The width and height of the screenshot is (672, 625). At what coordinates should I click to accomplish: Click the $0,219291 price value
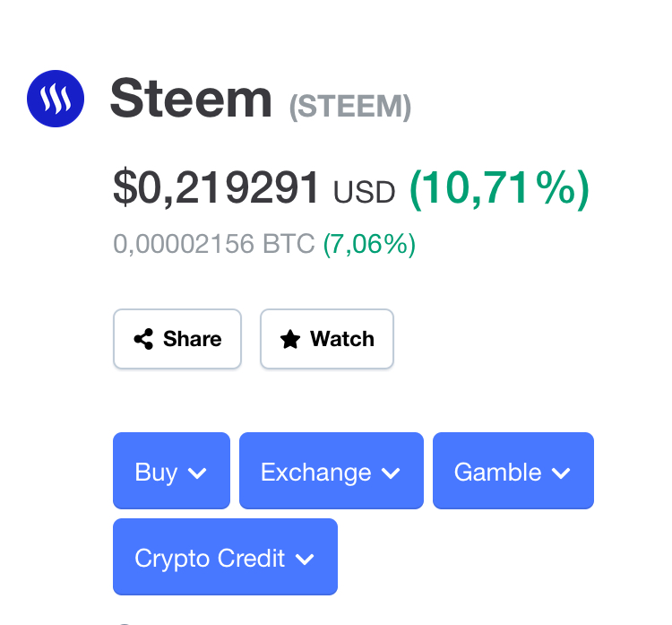(216, 188)
